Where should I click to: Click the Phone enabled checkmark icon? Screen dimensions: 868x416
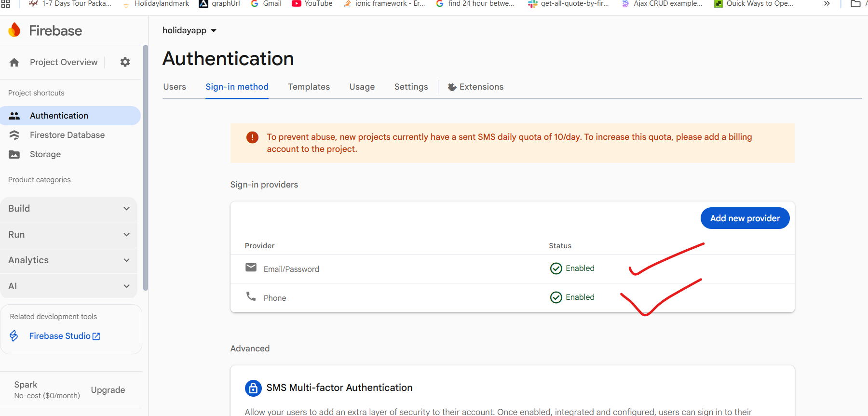[556, 297]
